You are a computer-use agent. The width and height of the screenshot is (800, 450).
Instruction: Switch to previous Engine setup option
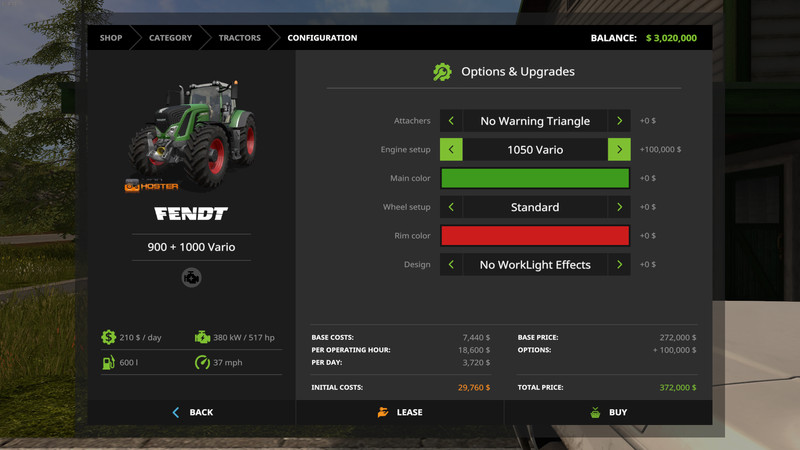pyautogui.click(x=451, y=150)
